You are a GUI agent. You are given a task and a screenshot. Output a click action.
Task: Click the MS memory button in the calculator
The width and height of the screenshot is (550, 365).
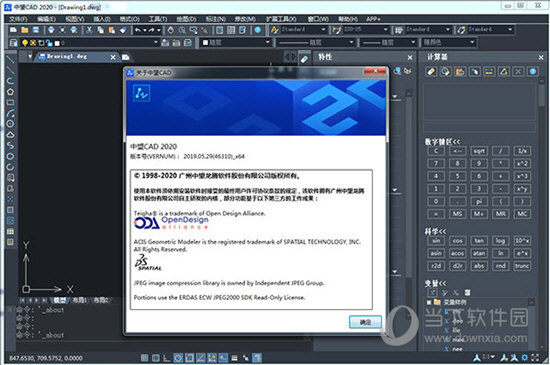pos(457,214)
